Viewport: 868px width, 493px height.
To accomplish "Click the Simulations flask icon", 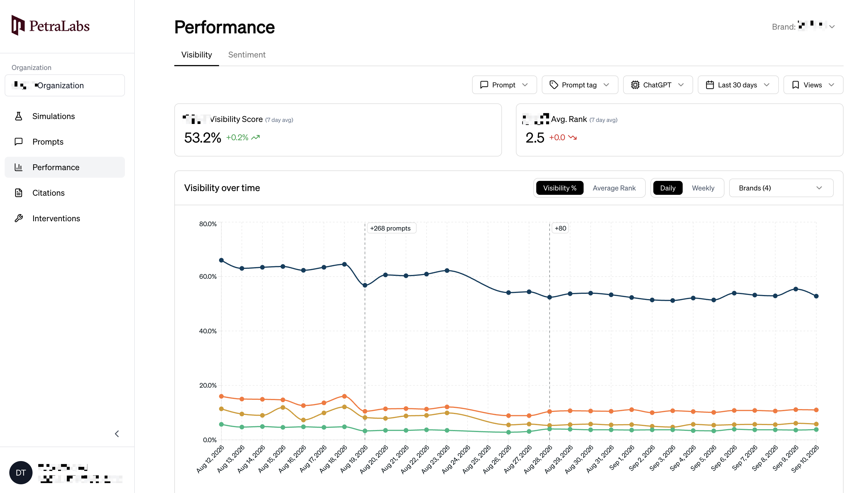I will (19, 116).
